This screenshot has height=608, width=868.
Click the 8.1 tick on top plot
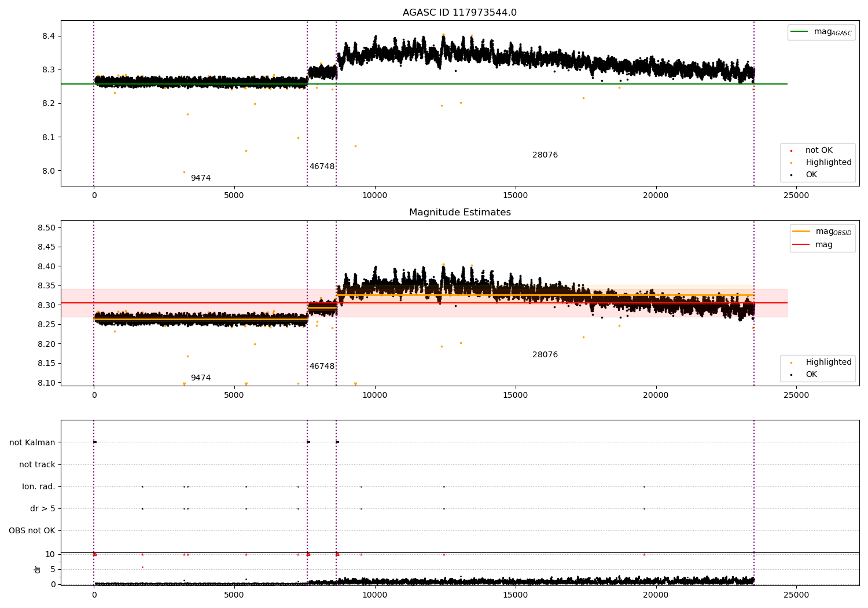49,138
